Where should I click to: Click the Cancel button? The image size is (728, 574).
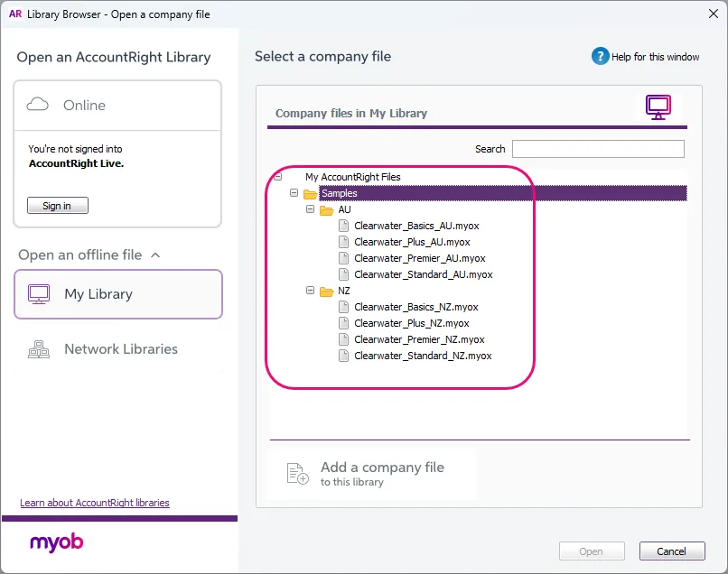point(672,551)
